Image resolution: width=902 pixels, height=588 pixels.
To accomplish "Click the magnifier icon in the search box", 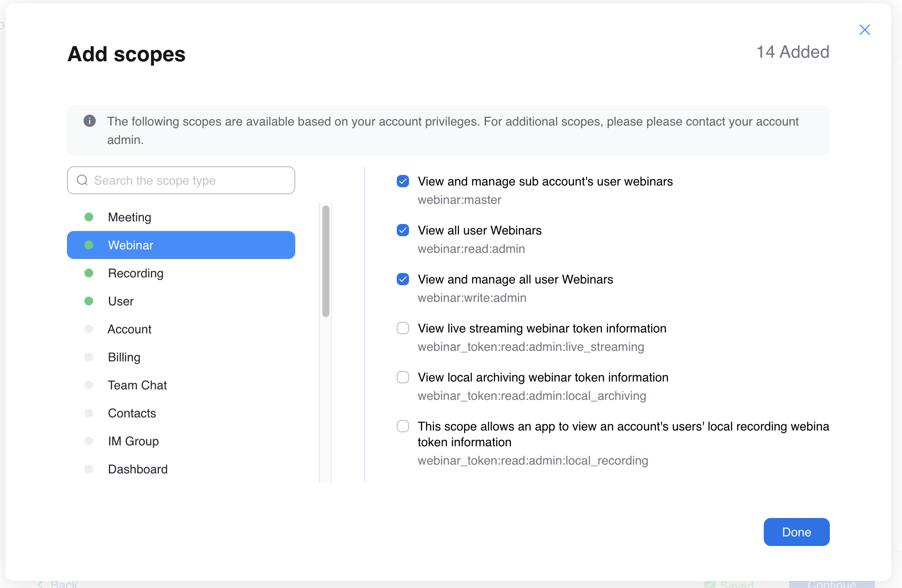I will [x=82, y=180].
